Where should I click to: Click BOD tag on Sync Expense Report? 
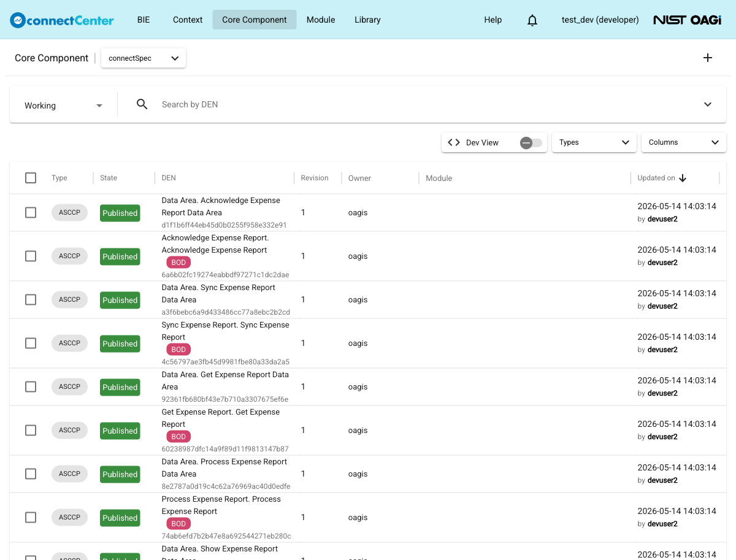178,350
